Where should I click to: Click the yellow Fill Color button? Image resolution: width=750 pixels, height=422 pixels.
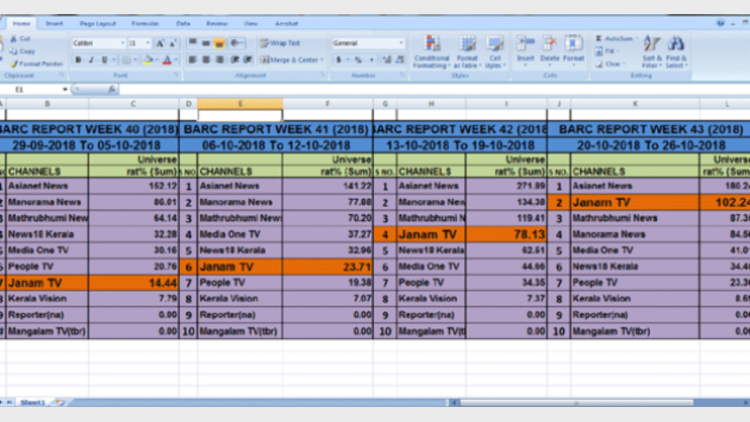click(147, 60)
